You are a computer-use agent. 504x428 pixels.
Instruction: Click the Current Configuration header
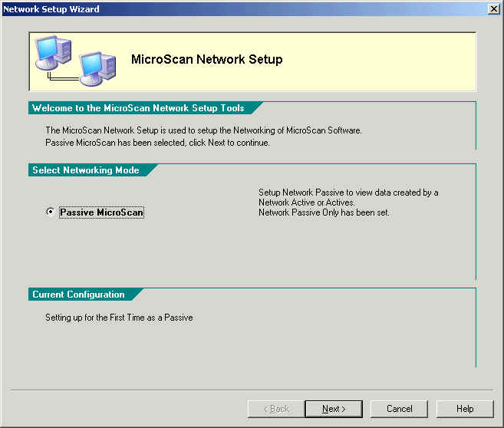click(x=78, y=295)
